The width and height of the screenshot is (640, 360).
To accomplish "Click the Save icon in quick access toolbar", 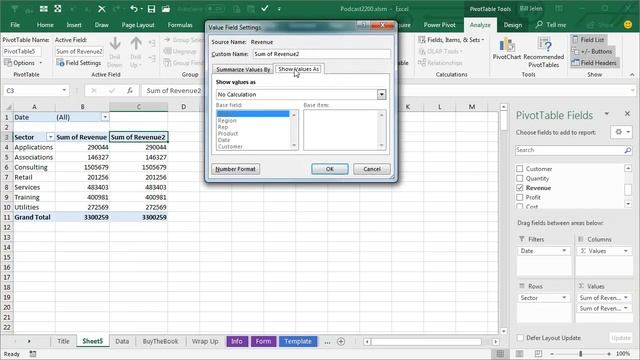I will (151, 9).
